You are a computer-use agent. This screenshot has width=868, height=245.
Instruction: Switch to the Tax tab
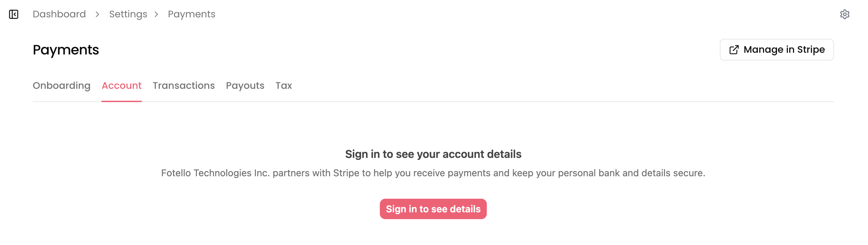[x=284, y=85]
